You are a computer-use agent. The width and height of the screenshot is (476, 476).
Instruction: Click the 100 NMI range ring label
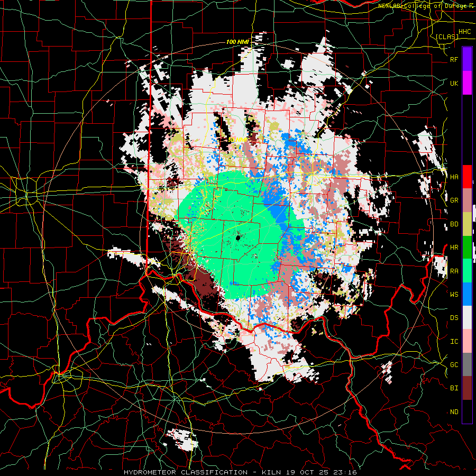click(237, 42)
